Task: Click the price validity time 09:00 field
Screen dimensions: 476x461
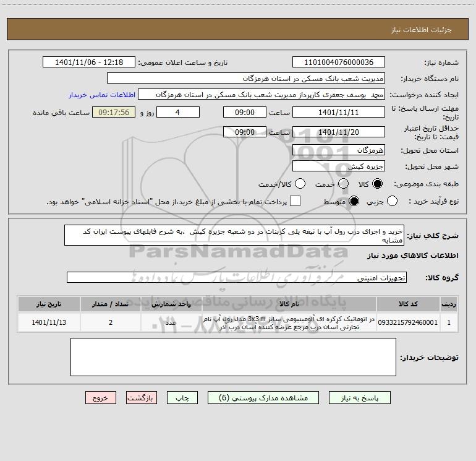Action: pyautogui.click(x=245, y=132)
